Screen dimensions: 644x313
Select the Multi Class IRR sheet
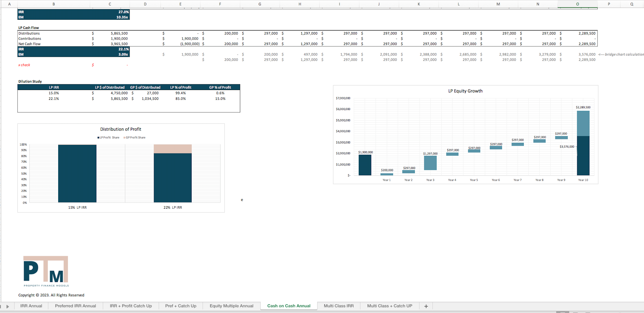pos(339,306)
